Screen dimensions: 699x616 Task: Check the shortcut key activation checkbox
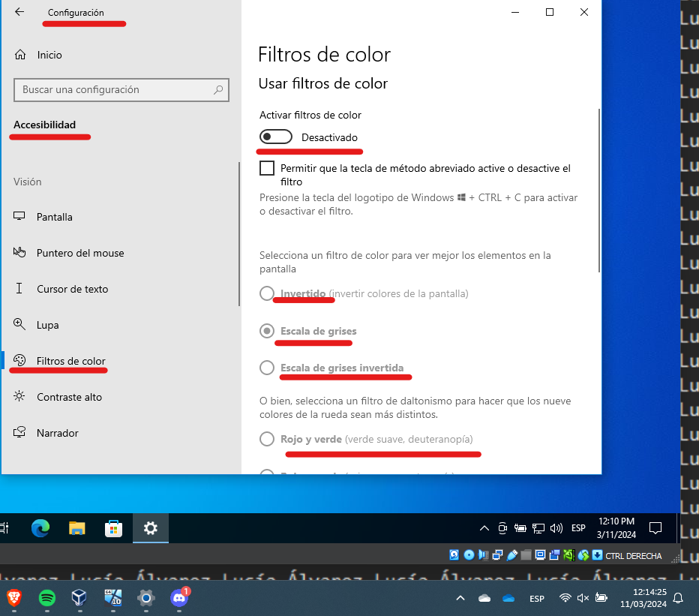click(x=267, y=167)
